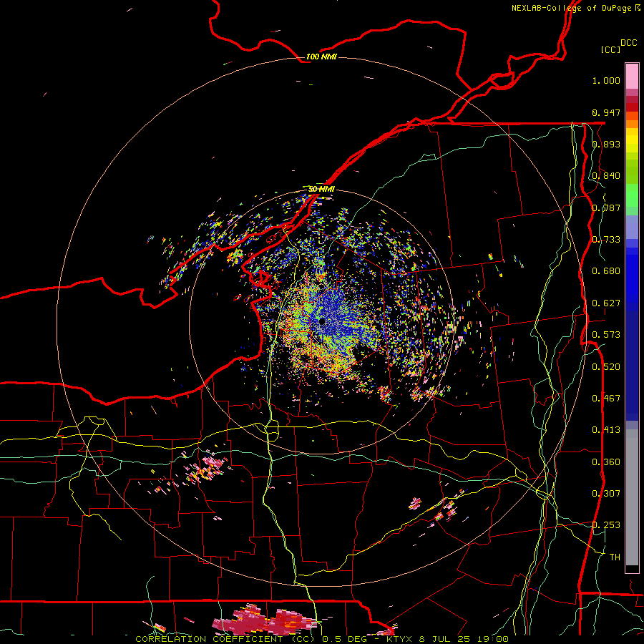This screenshot has width=644, height=644.
Task: Click the 0.893 scale value
Action: click(x=606, y=144)
